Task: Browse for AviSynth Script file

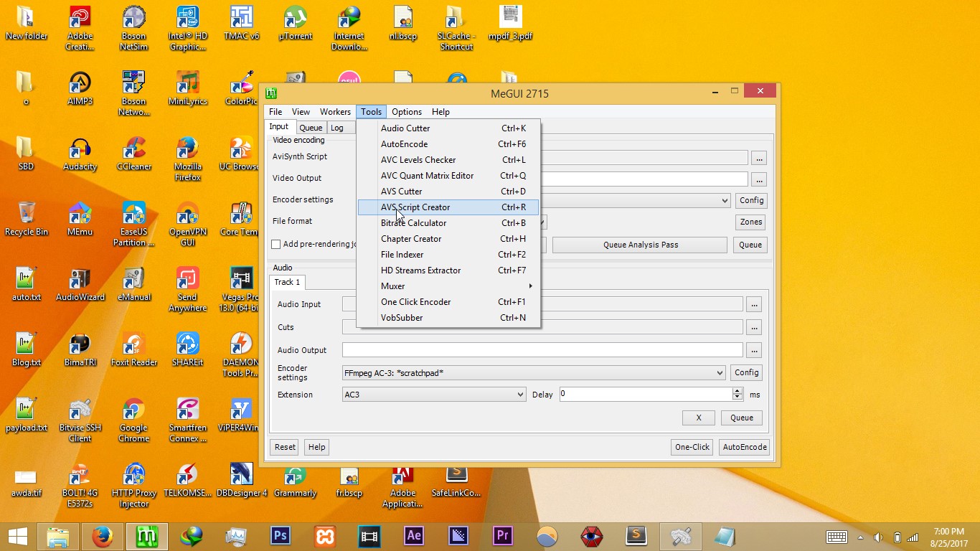Action: [x=759, y=158]
